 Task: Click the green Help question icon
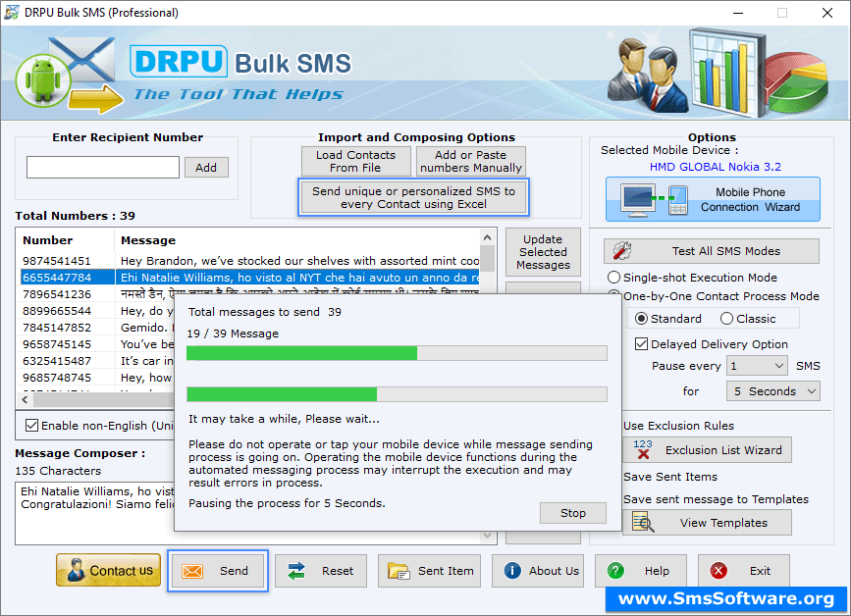pos(614,571)
